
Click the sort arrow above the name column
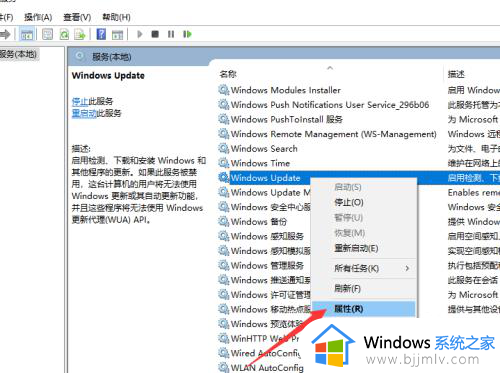pyautogui.click(x=330, y=68)
